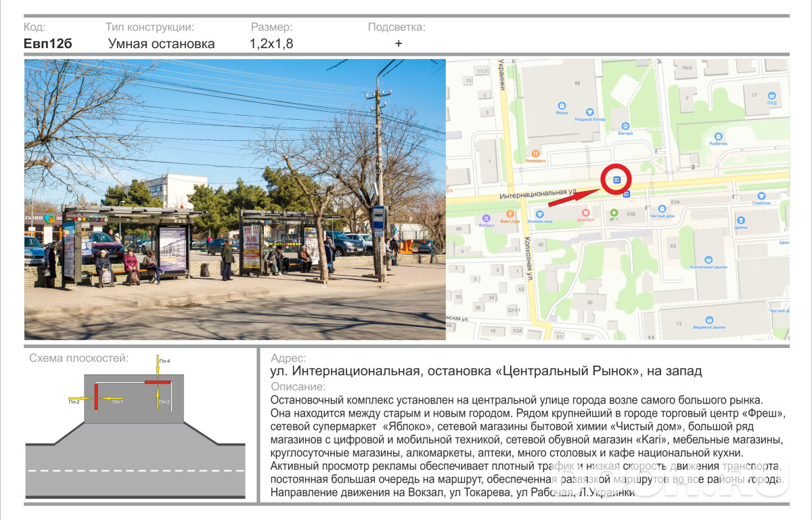Click the Схема плоскостей: heading
This screenshot has height=520, width=812.
click(78, 358)
